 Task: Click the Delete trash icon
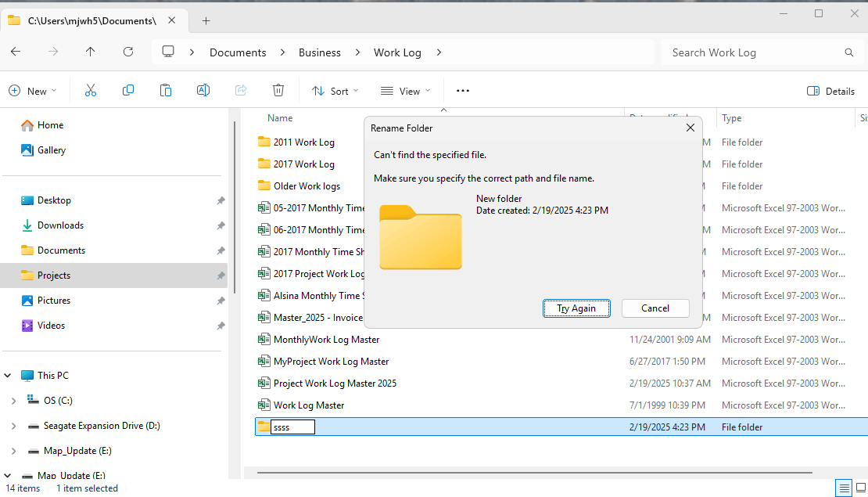[x=278, y=90]
